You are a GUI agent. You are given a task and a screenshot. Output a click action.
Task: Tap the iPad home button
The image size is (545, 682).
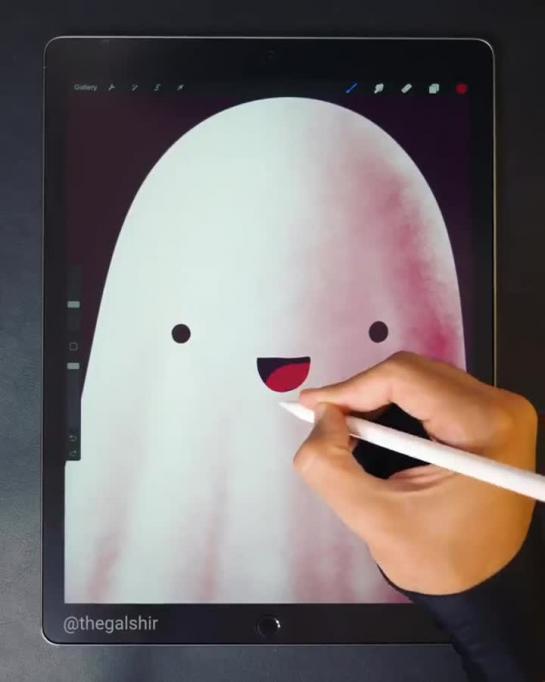[268, 625]
